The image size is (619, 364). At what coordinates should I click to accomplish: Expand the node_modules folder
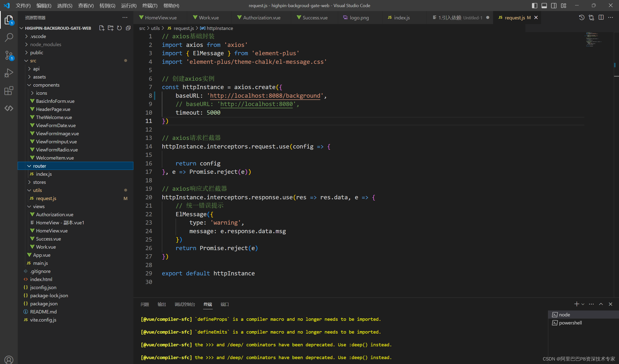tap(45, 44)
